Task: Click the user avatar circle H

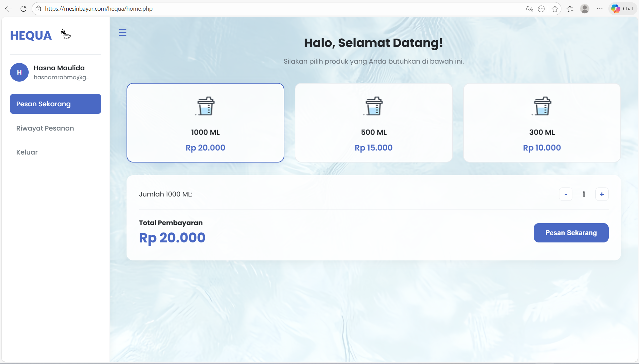Action: click(19, 72)
